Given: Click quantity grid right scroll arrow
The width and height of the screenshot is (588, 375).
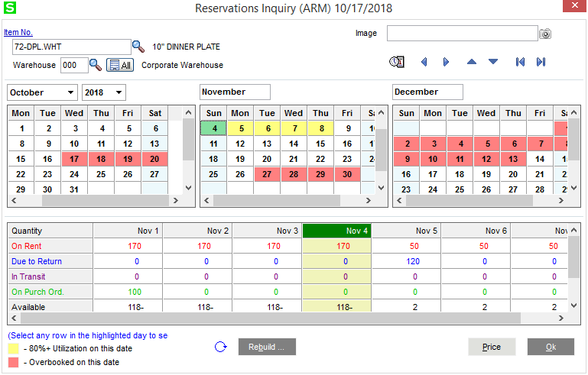Looking at the screenshot, I should point(561,318).
